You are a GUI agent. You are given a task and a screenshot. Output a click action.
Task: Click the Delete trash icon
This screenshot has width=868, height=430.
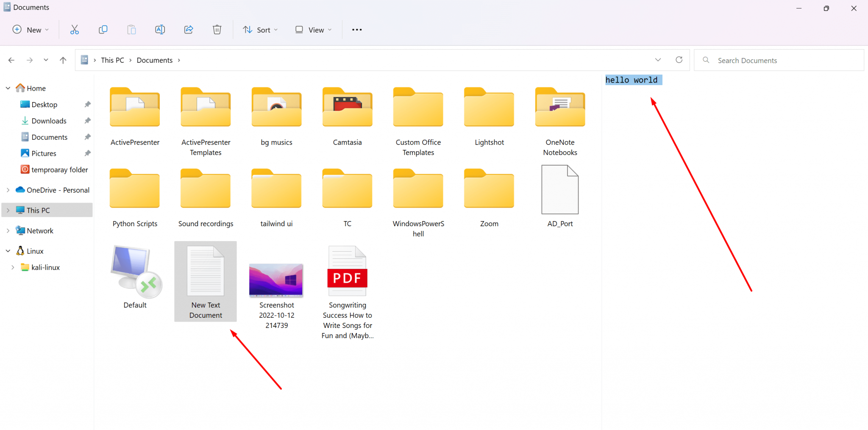[217, 30]
